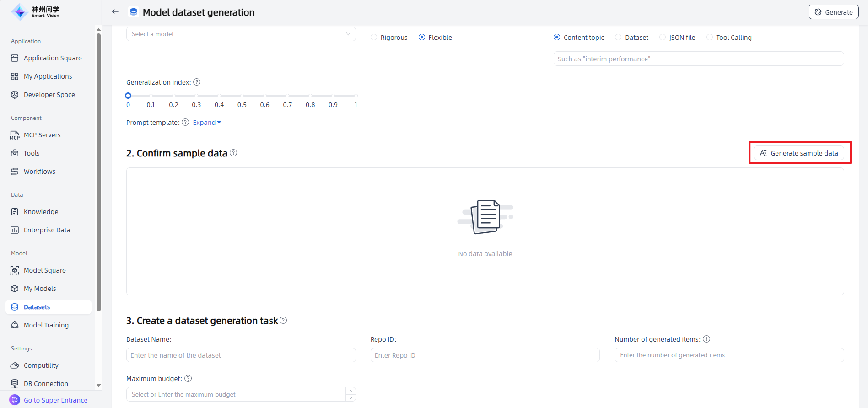Go to MCP Servers in sidebar

pyautogui.click(x=42, y=135)
